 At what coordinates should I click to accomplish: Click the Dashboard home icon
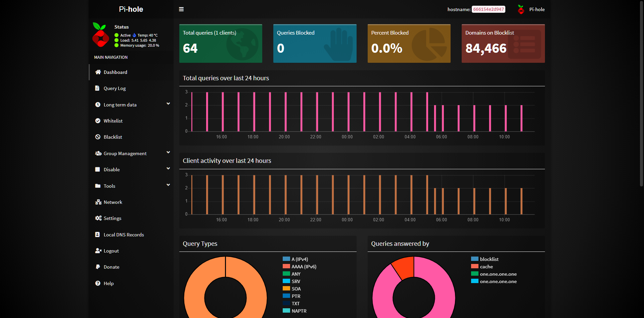[x=98, y=72]
